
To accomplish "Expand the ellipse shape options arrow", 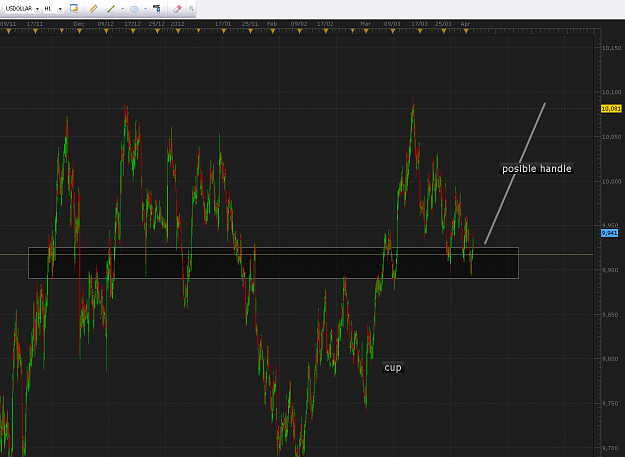I will [145, 8].
